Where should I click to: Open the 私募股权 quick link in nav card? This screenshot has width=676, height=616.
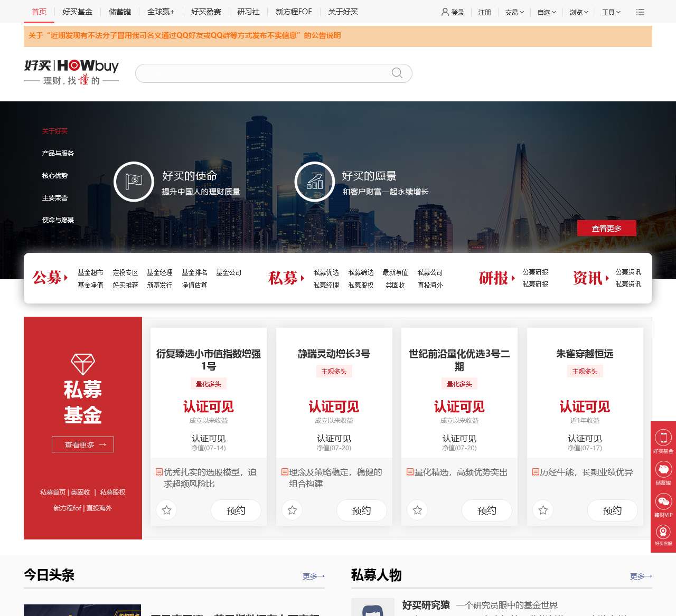coord(361,285)
